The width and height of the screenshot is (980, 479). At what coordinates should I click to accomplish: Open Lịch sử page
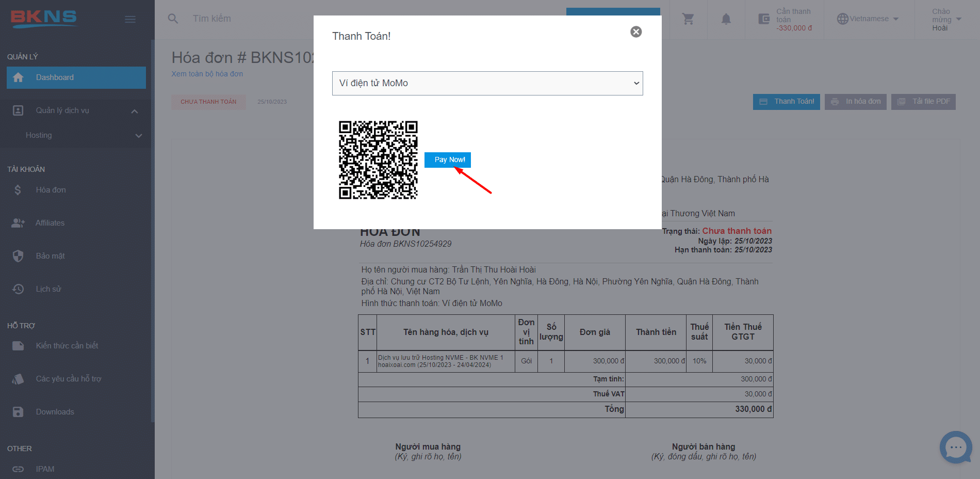48,289
